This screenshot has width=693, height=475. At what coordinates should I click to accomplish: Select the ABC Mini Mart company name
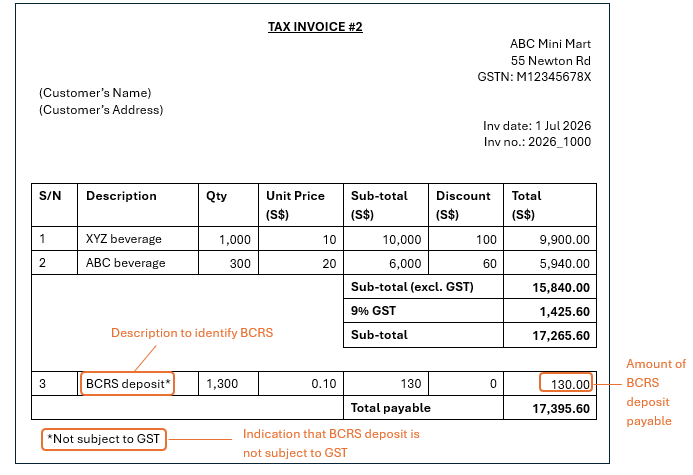pos(550,44)
